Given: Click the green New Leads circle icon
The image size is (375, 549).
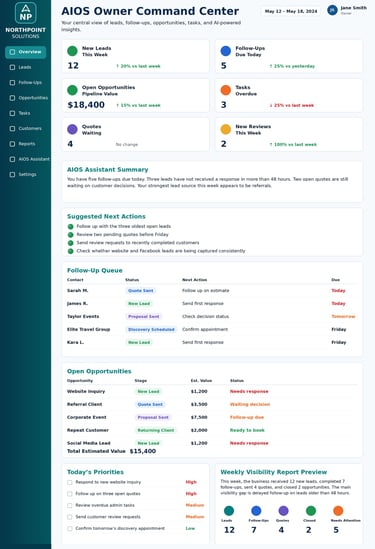Looking at the screenshot, I should click(x=72, y=51).
